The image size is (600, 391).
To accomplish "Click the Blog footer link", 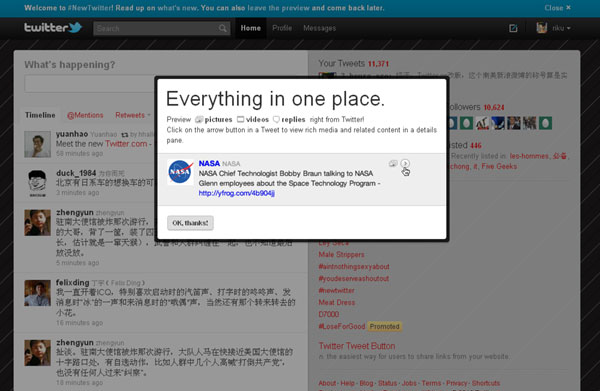I will pyautogui.click(x=366, y=383).
